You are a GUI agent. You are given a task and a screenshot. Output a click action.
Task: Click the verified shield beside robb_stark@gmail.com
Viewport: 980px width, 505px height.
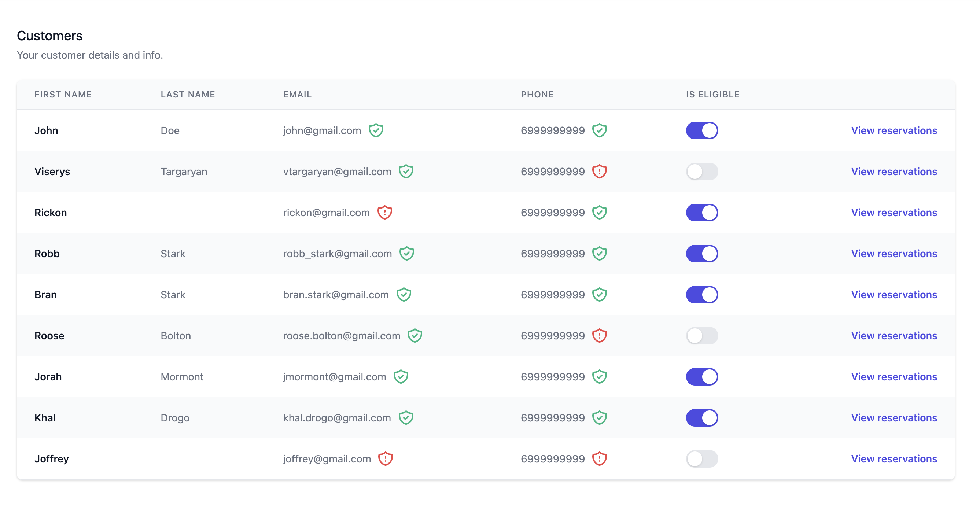pos(407,254)
